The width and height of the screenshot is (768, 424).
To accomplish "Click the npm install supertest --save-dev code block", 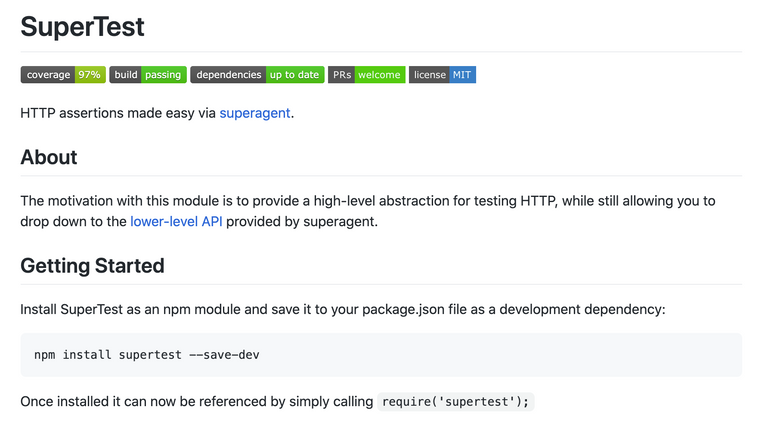I will 381,355.
